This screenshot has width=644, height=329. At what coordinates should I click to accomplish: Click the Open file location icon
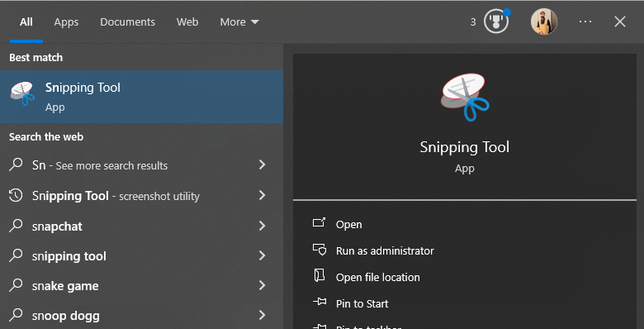(320, 275)
